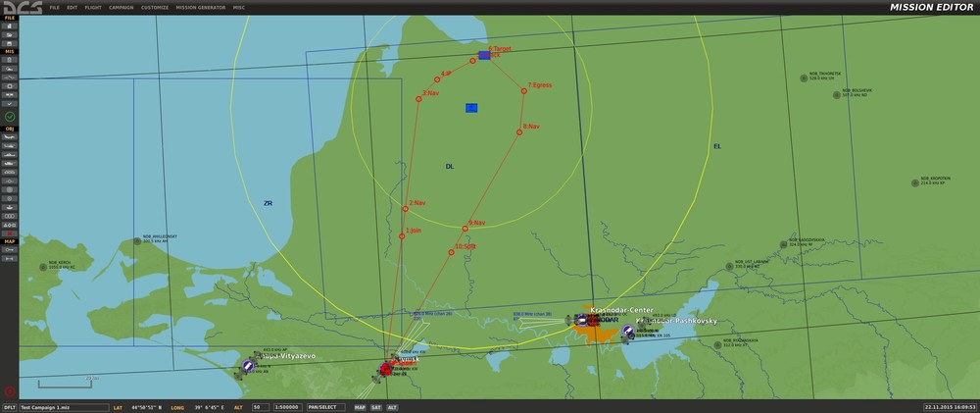
Task: Open the 1:500000 map scale box
Action: click(288, 407)
